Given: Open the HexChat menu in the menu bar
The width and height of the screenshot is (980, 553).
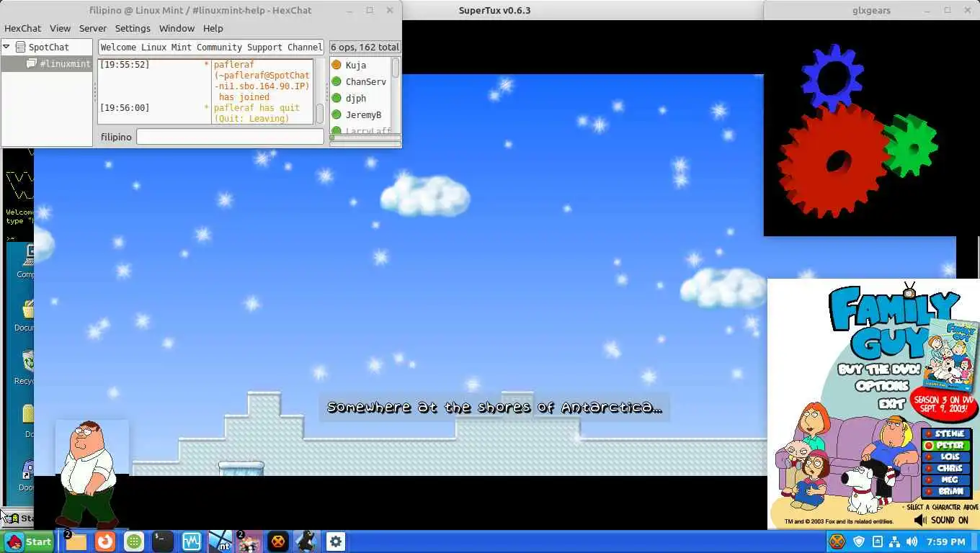Looking at the screenshot, I should point(23,28).
